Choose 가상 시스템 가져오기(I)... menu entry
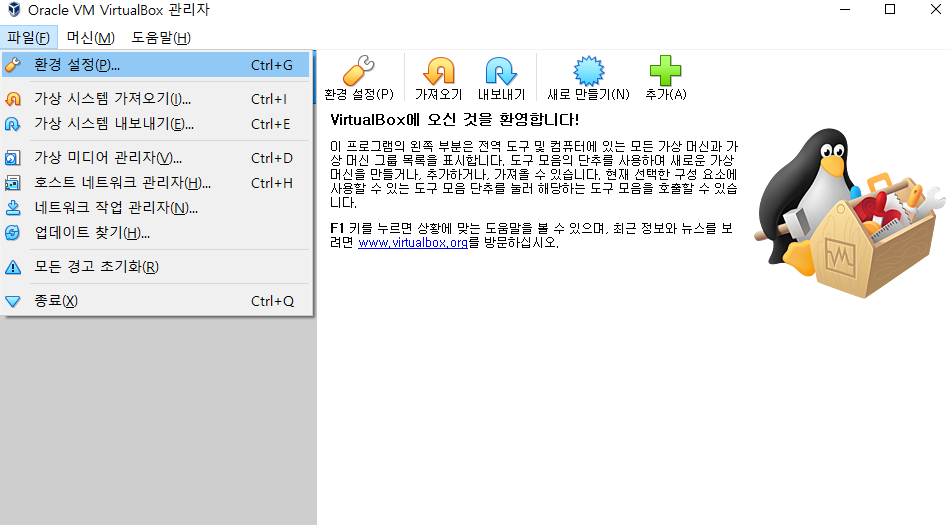The width and height of the screenshot is (951, 525). 155,98
